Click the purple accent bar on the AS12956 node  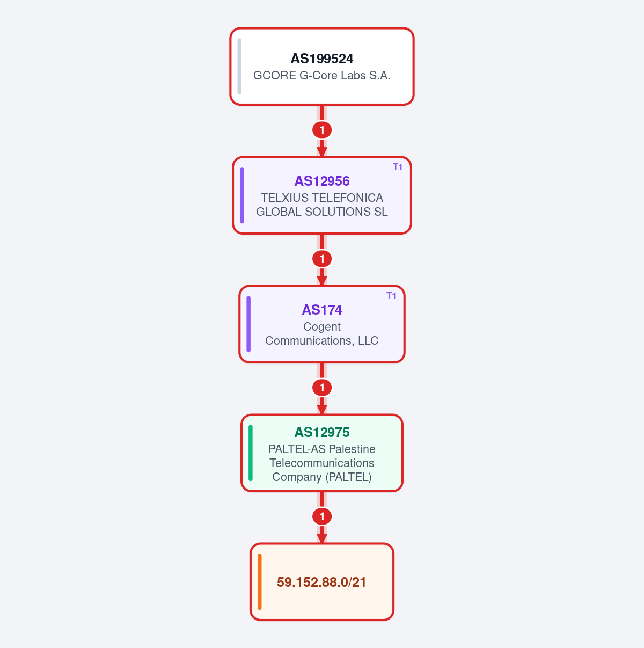242,195
